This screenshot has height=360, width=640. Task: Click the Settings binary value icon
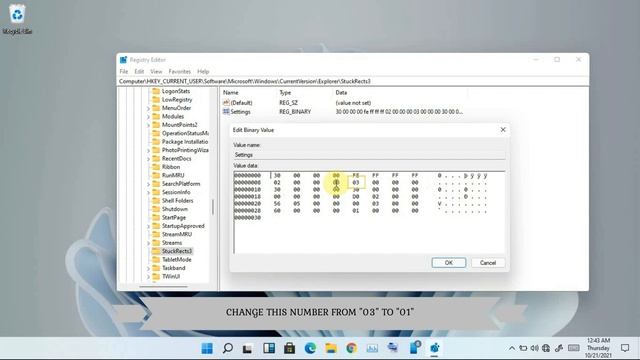tap(226, 111)
